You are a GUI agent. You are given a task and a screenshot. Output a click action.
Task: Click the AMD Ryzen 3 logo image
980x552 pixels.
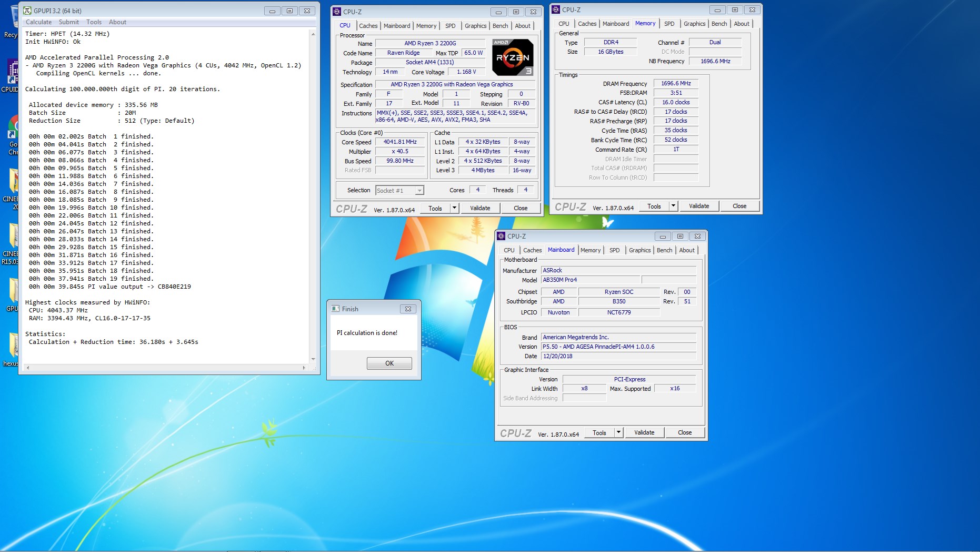pos(513,57)
